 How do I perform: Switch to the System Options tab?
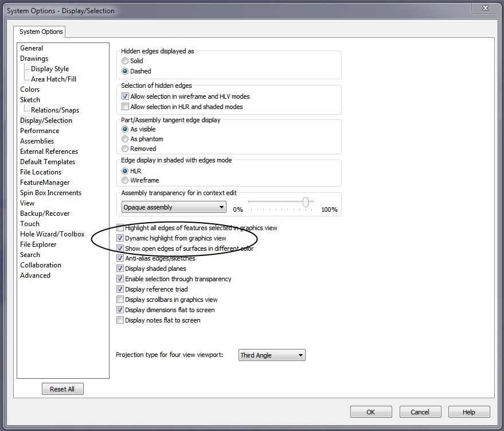41,32
